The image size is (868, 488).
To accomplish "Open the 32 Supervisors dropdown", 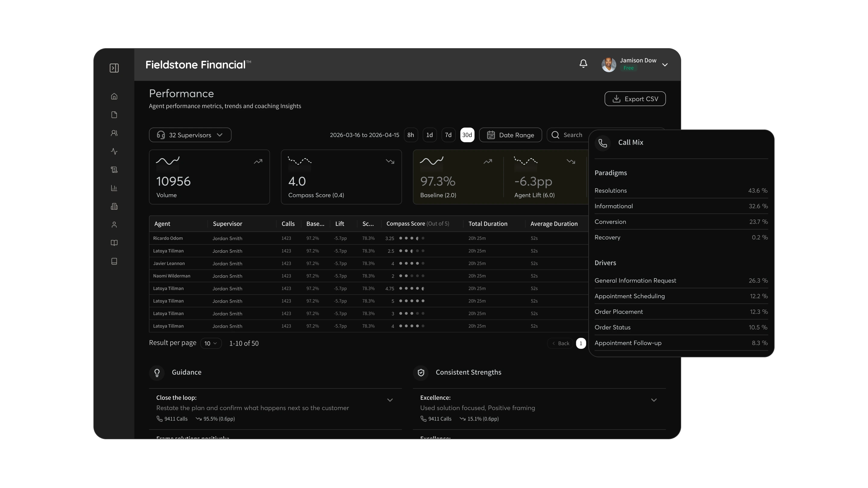I will click(190, 135).
